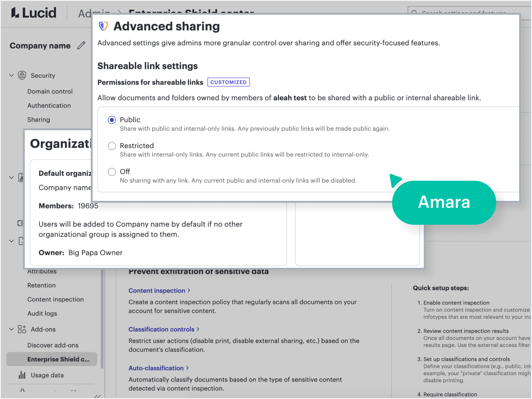532x399 pixels.
Task: Click the CUSTOMIZED badge
Action: pyautogui.click(x=228, y=82)
